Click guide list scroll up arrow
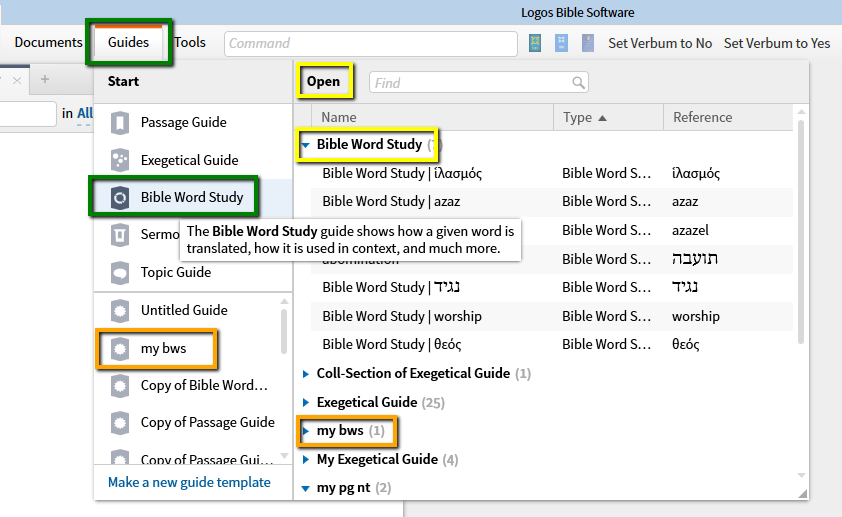Screen dimensions: 842x517 click(x=801, y=112)
